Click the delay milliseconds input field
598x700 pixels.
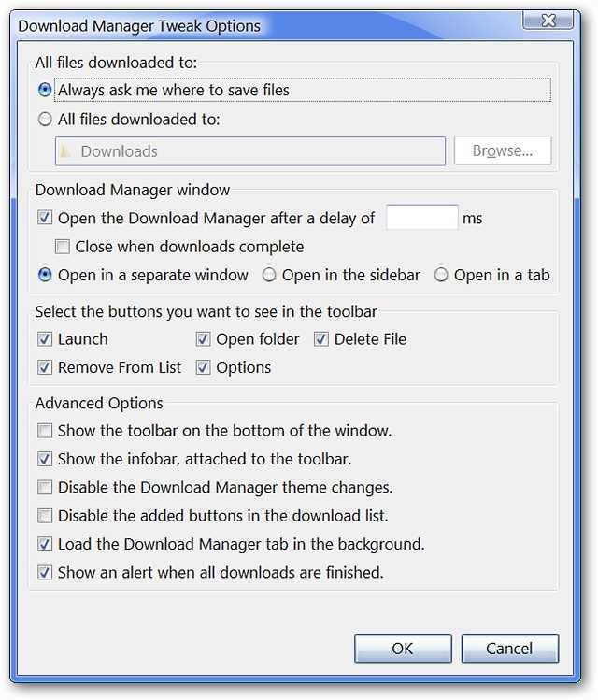(x=421, y=218)
